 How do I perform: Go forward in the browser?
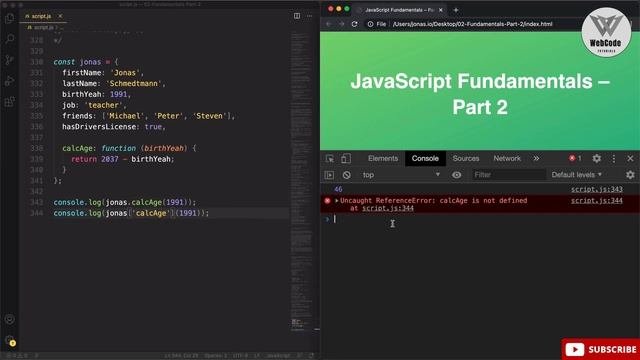pyautogui.click(x=341, y=24)
